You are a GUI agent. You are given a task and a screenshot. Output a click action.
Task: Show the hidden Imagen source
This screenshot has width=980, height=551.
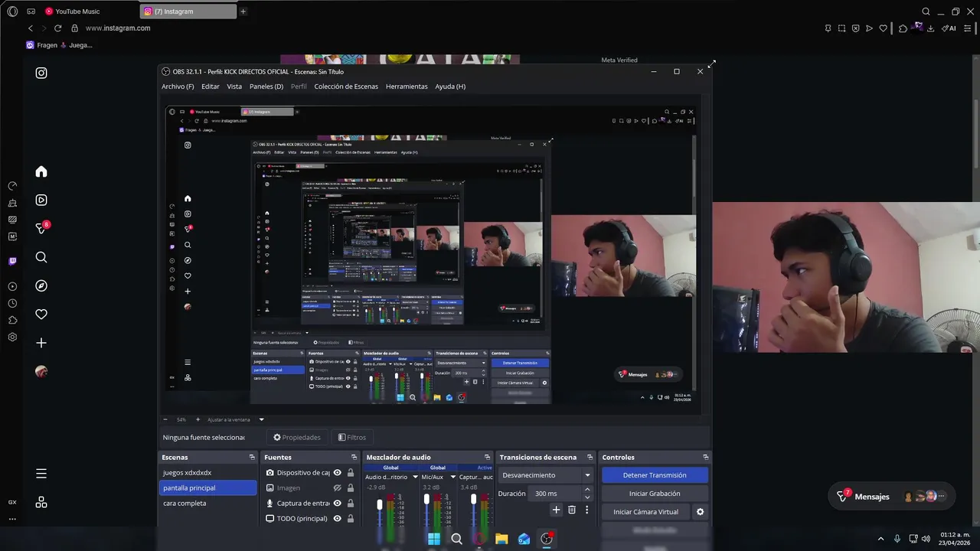(x=337, y=488)
